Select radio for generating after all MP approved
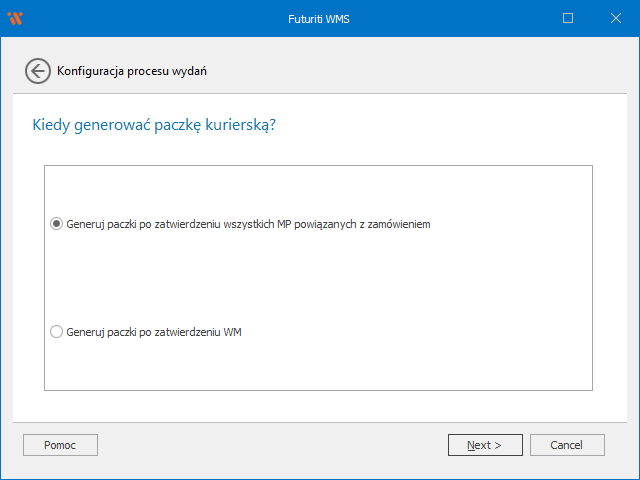This screenshot has height=480, width=640. tap(56, 224)
